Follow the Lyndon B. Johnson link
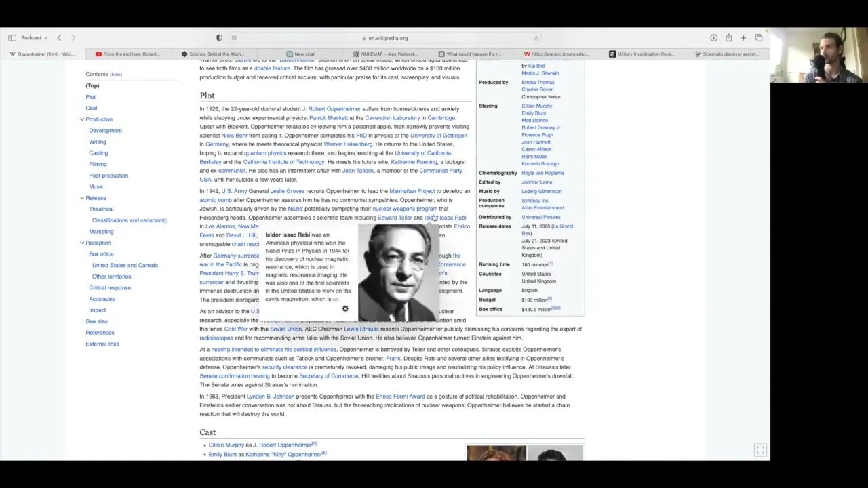 coord(271,396)
